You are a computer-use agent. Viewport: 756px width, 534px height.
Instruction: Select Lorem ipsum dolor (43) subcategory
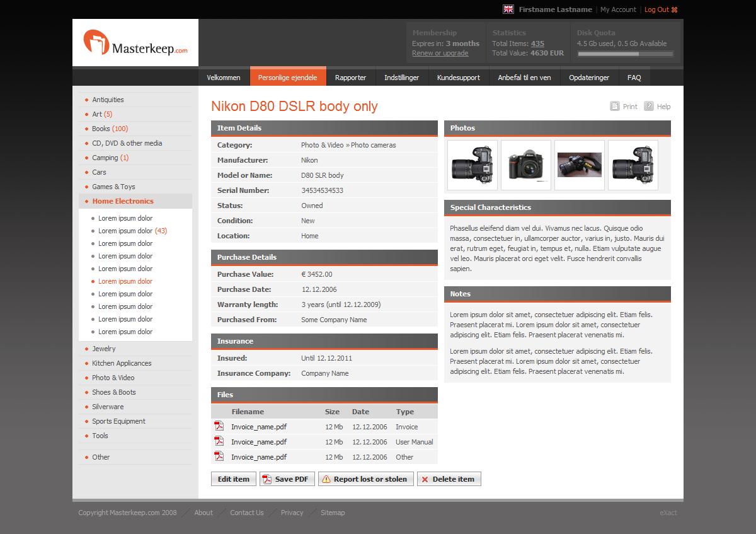tap(132, 231)
